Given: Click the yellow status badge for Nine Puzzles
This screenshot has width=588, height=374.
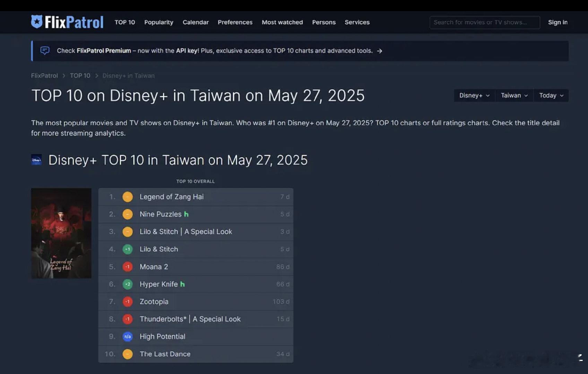Looking at the screenshot, I should click(128, 214).
